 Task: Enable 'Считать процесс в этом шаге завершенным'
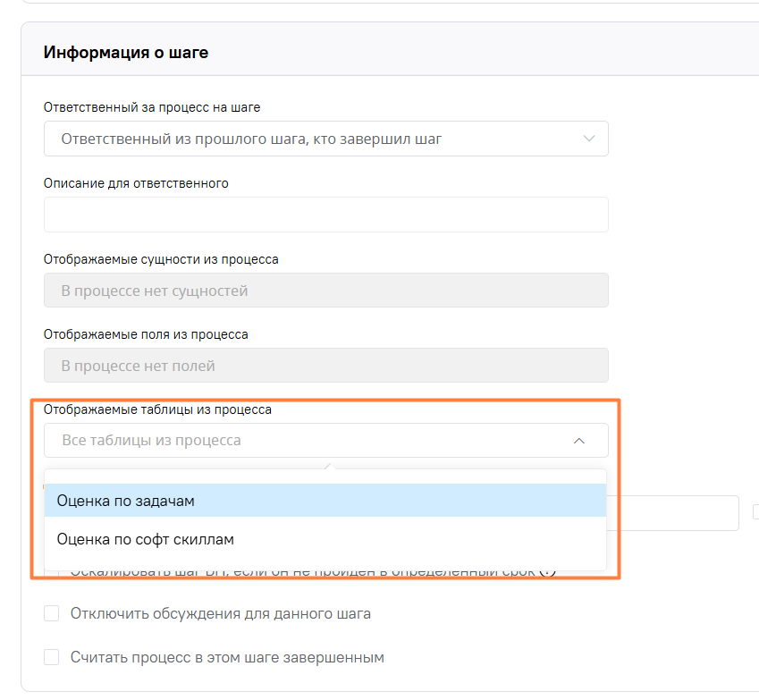pos(51,657)
